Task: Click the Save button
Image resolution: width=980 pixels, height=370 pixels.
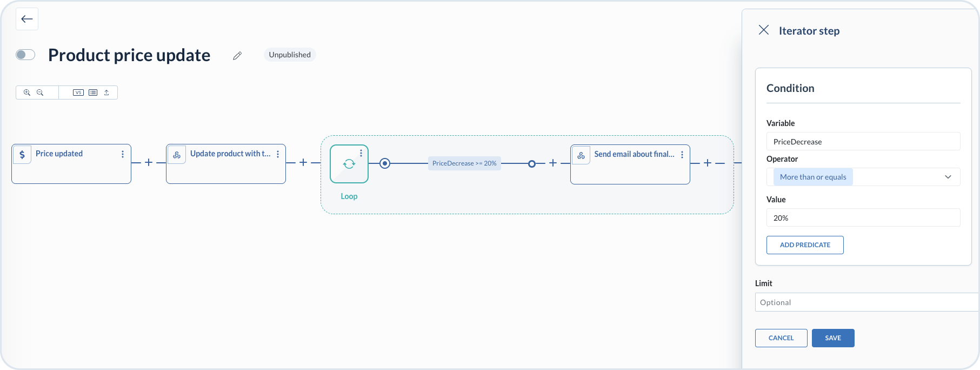Action: 832,338
